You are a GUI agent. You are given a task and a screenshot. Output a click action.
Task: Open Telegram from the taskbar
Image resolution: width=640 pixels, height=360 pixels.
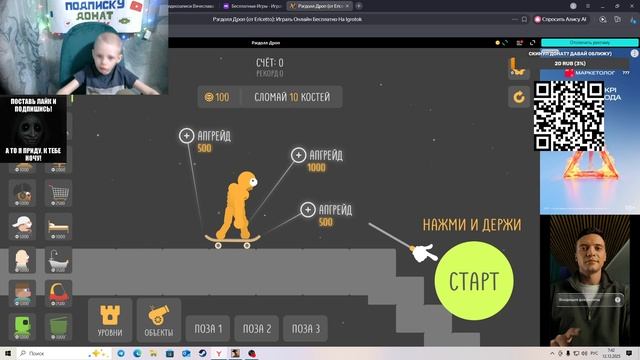(x=121, y=353)
